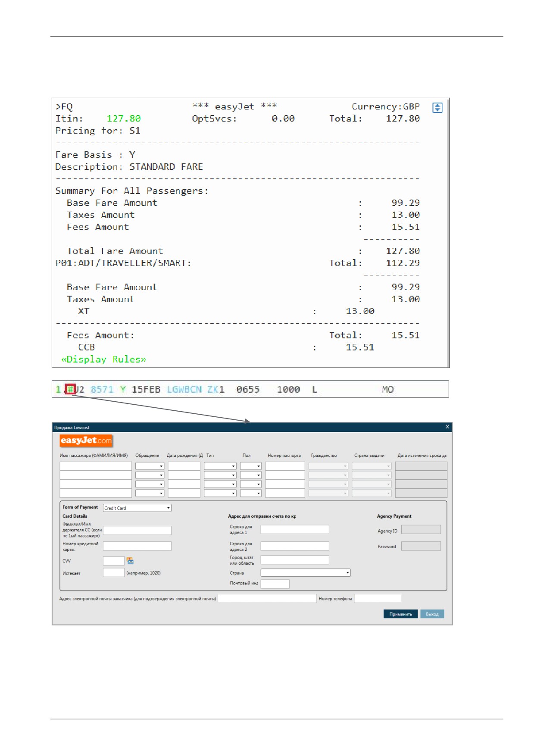Click the Почтовый индекс field
Image resolution: width=534 pixels, height=756 pixels.
[275, 584]
